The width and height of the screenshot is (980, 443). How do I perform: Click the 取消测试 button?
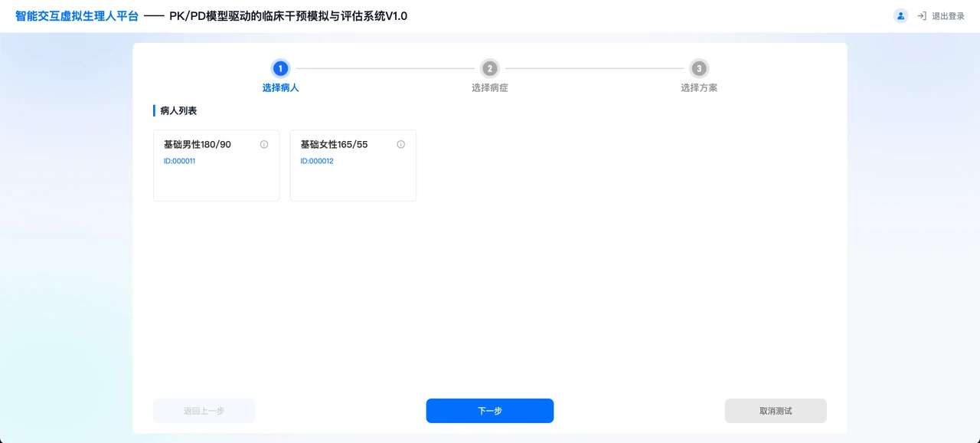[776, 411]
